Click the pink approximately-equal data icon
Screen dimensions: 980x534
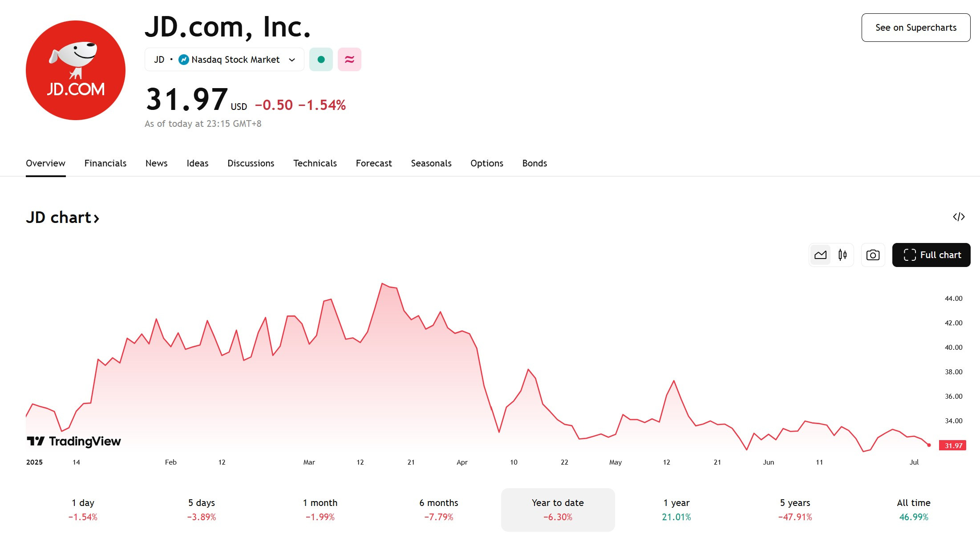tap(349, 60)
